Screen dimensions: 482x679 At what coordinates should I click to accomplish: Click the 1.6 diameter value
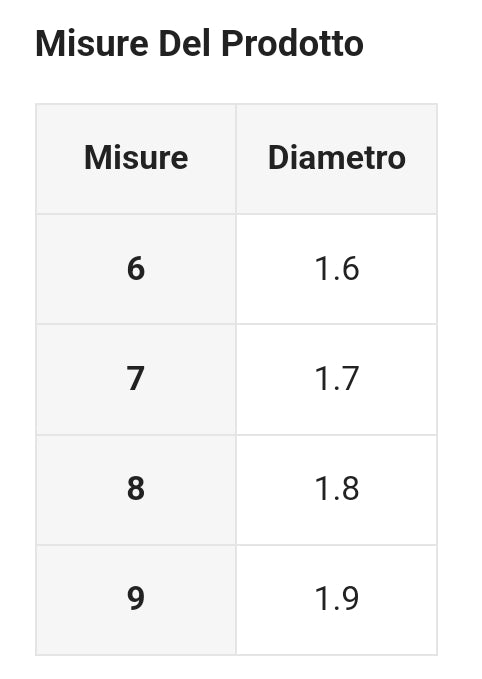[337, 269]
